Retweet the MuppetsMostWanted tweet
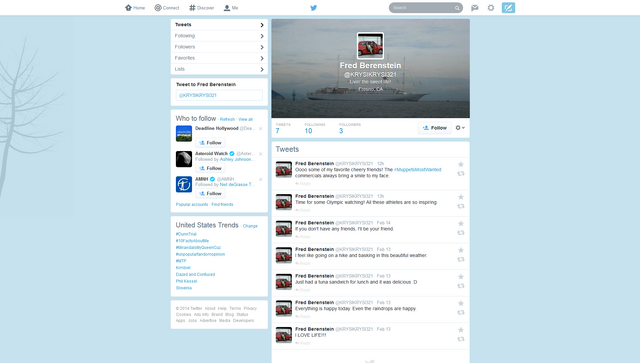 point(461,174)
